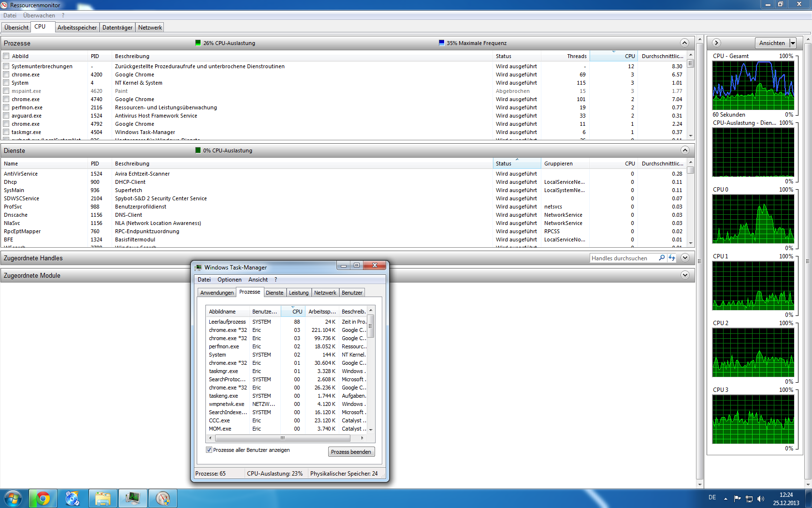Click the blue 35% Maximale Frequenz indicator square
This screenshot has width=812, height=508.
pyautogui.click(x=441, y=43)
